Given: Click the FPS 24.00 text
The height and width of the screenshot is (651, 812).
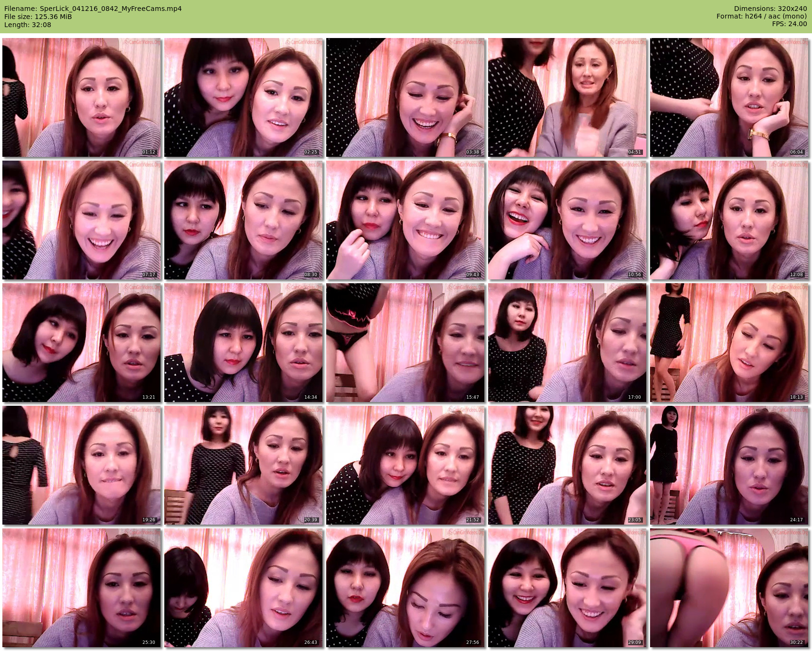Looking at the screenshot, I should (x=789, y=24).
